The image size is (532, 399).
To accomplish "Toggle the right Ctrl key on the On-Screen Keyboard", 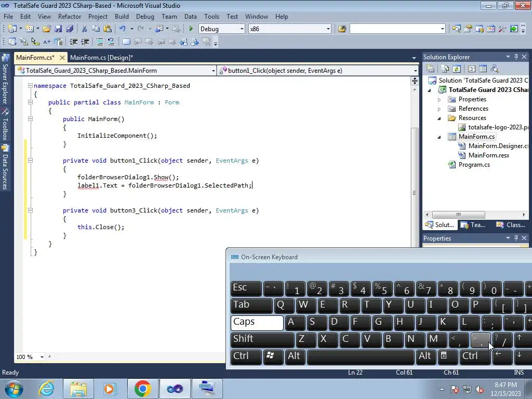I will pyautogui.click(x=475, y=357).
